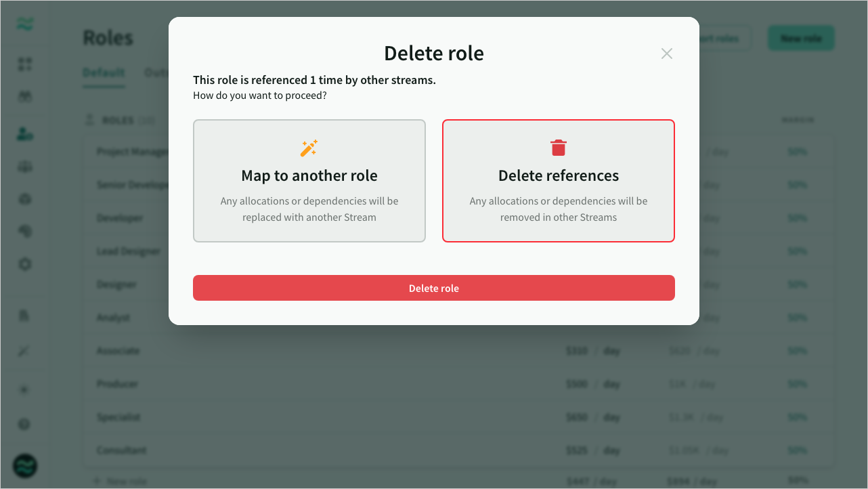
Task: Click the teal New role button
Action: click(x=801, y=38)
